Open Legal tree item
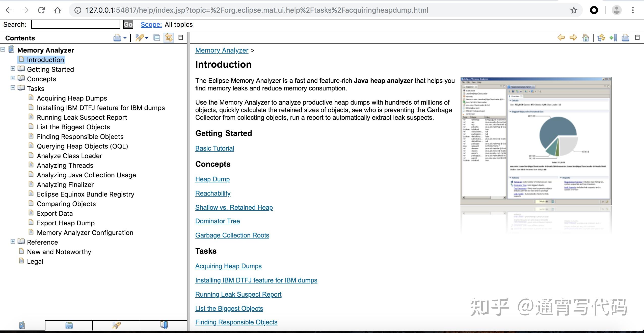Screen dimensions: 644x333 pyautogui.click(x=35, y=261)
